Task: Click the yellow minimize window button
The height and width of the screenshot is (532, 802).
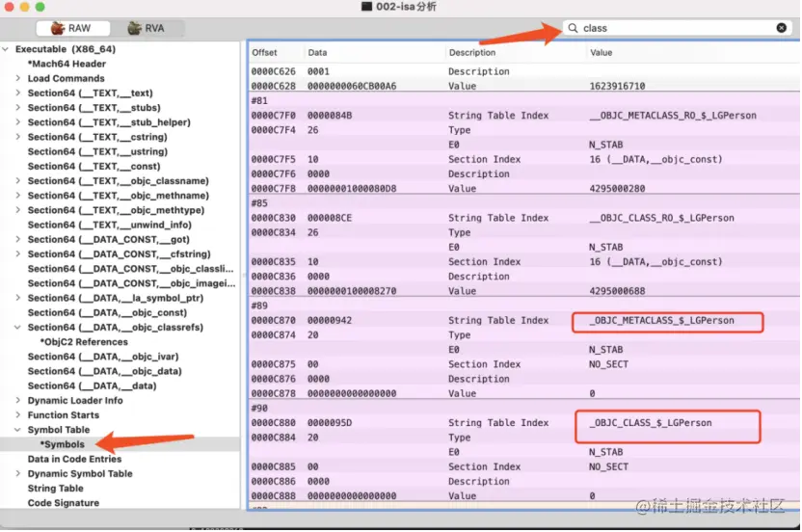Action: (x=24, y=7)
